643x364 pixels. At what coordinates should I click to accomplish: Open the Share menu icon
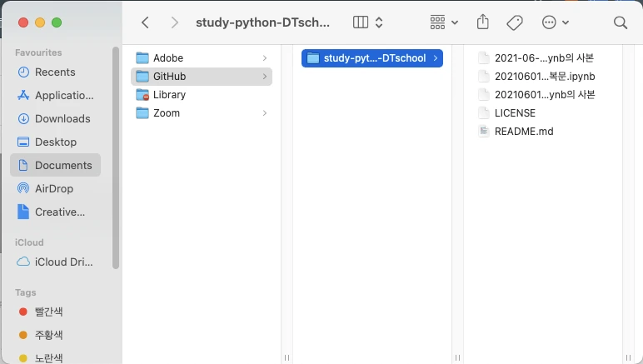coord(483,22)
